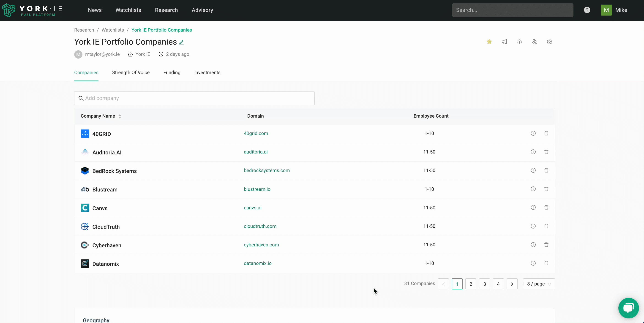Click the pencil icon to edit watchlist title
Screen dimensions: 644x323
[x=181, y=43]
